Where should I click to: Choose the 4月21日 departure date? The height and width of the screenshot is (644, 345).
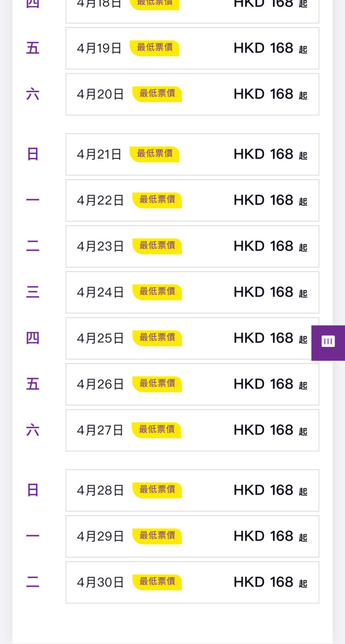pyautogui.click(x=192, y=154)
